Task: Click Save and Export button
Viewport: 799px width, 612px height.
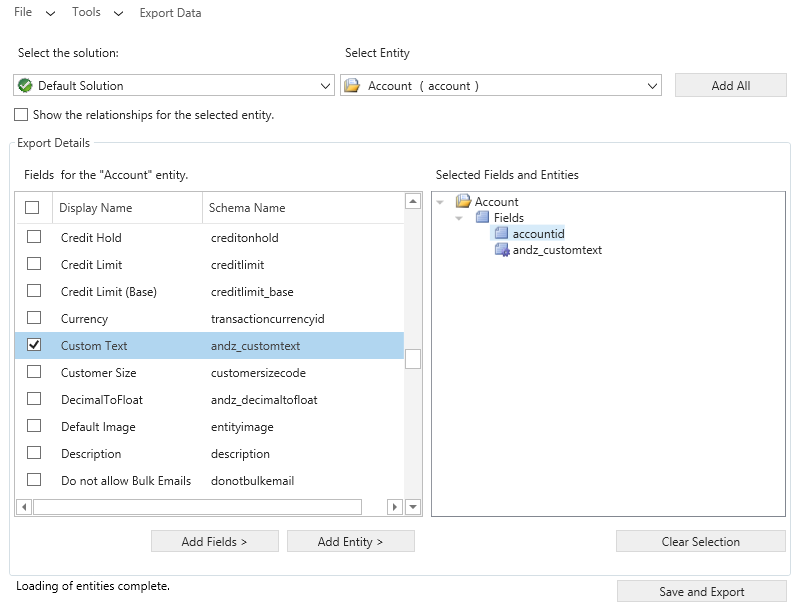Action: pos(701,592)
